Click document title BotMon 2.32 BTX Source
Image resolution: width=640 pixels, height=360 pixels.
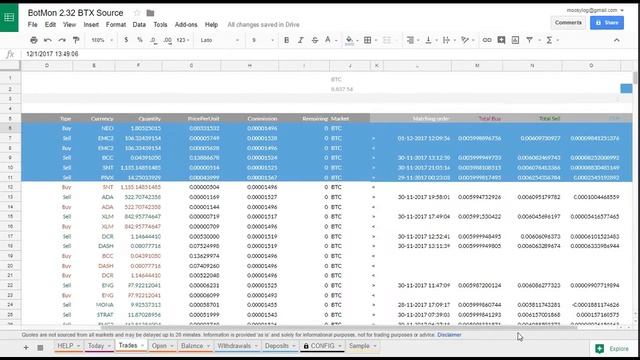(75, 13)
